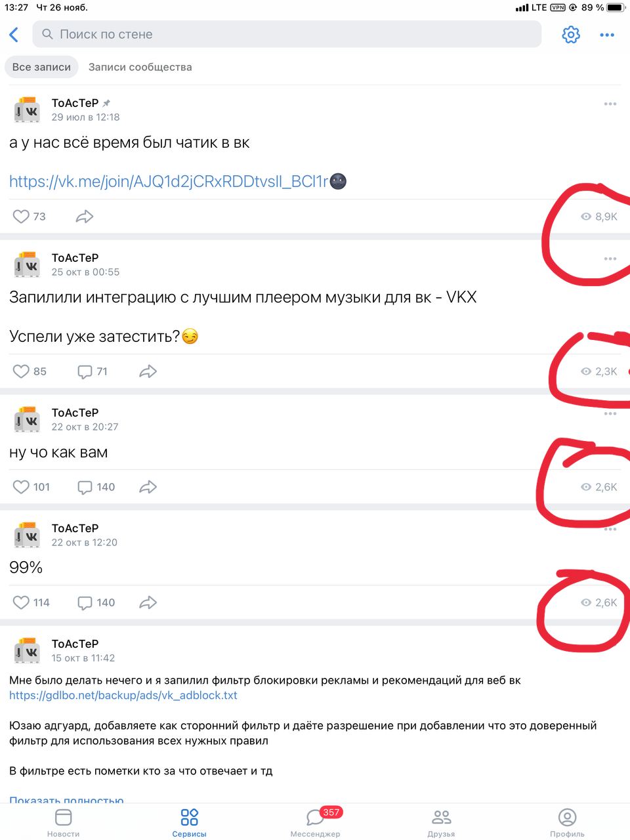The height and width of the screenshot is (840, 630).
Task: Open the vk_adblock.txt link
Action: [x=123, y=696]
